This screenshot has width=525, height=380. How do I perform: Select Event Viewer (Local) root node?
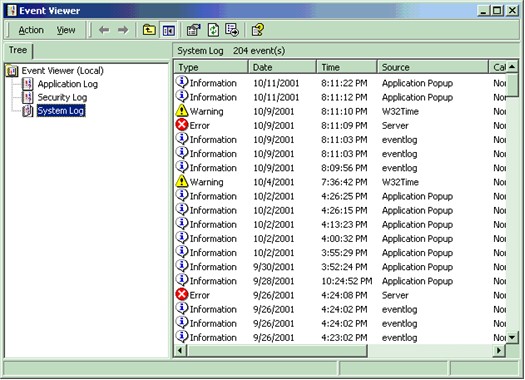coord(62,71)
